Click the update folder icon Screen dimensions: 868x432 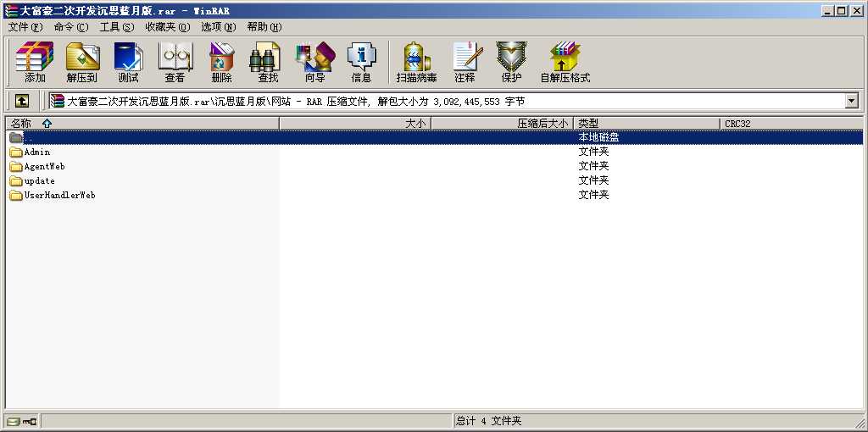(15, 181)
